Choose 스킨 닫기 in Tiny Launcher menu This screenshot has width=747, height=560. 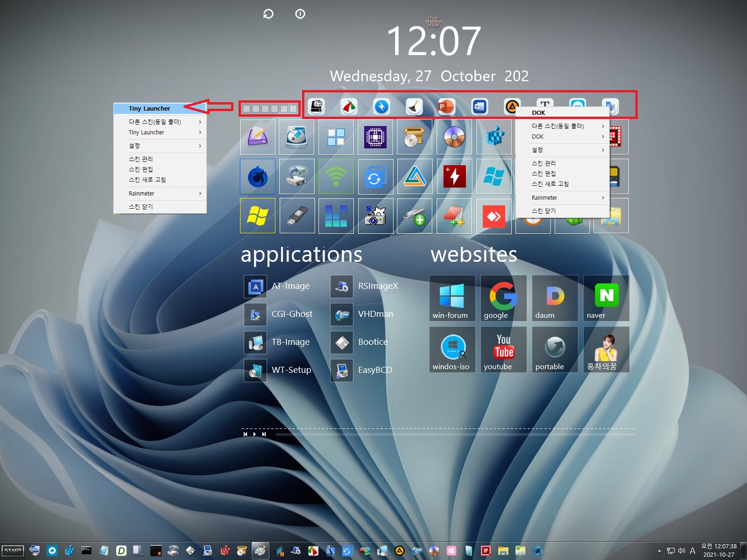pyautogui.click(x=160, y=207)
